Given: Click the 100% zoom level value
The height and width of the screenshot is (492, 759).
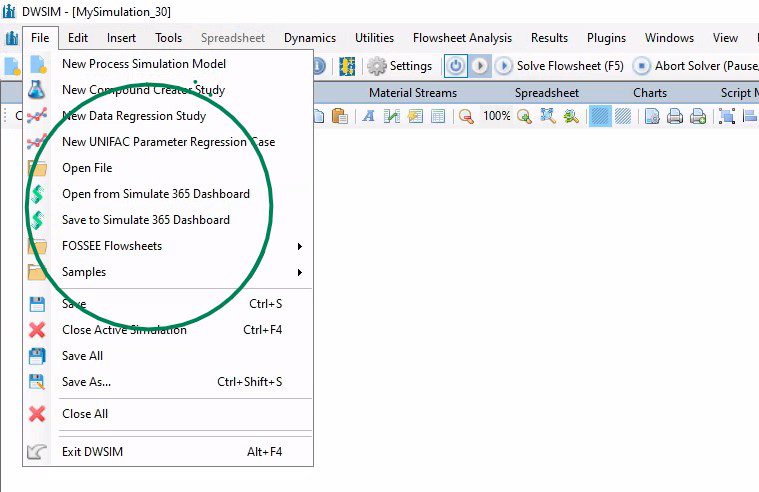Looking at the screenshot, I should click(497, 116).
